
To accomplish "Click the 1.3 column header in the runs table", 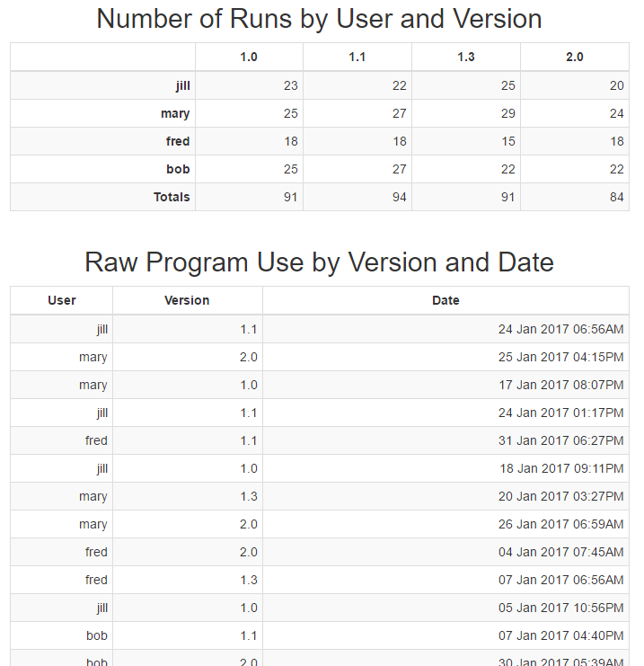I will coord(466,57).
